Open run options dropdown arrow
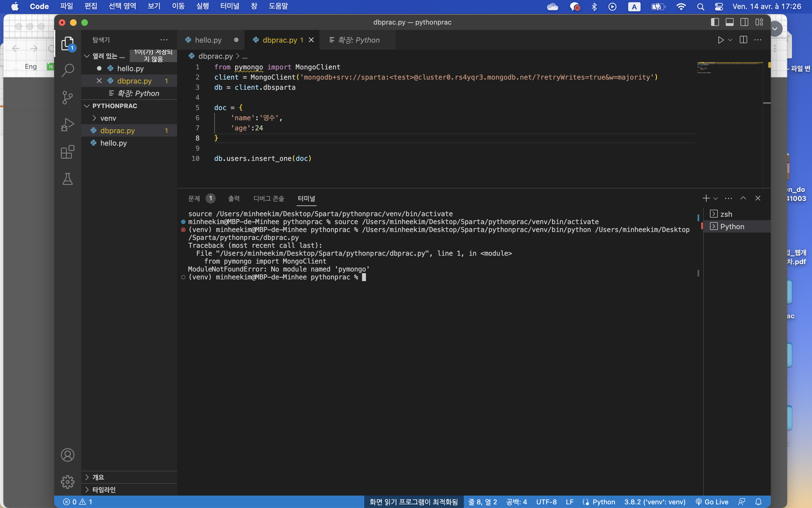Screen dimensions: 812x508 (730, 40)
